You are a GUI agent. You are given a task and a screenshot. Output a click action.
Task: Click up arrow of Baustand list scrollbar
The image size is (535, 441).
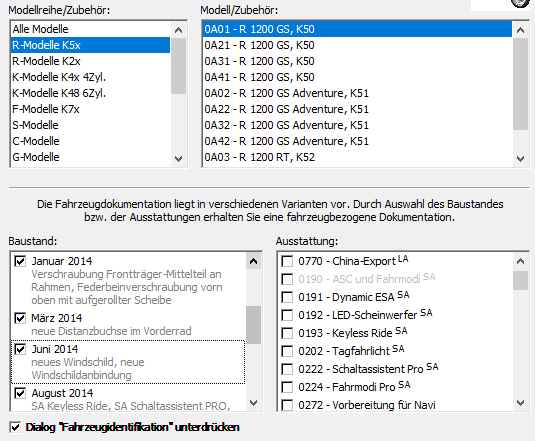(x=253, y=261)
